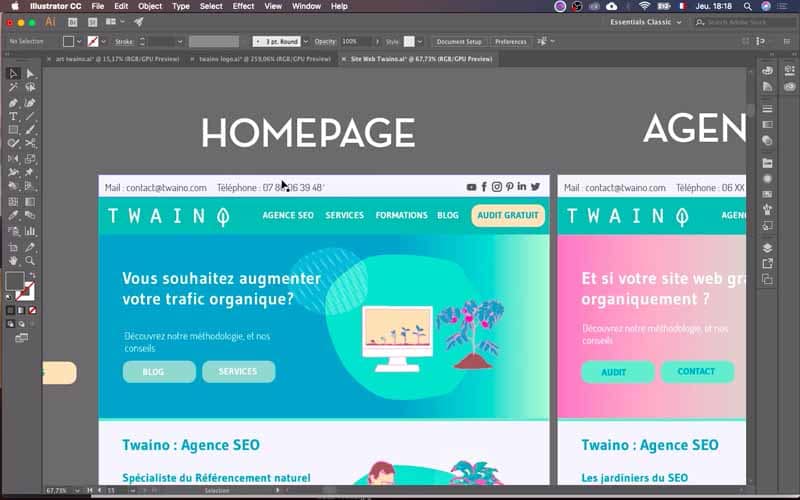Click Change Screen Mode button
The image size is (800, 500).
click(x=21, y=338)
